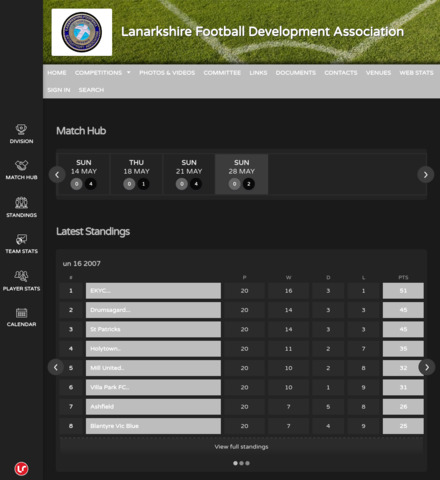This screenshot has width=440, height=480.
Task: Go to next Match Hub dates
Action: tap(426, 175)
